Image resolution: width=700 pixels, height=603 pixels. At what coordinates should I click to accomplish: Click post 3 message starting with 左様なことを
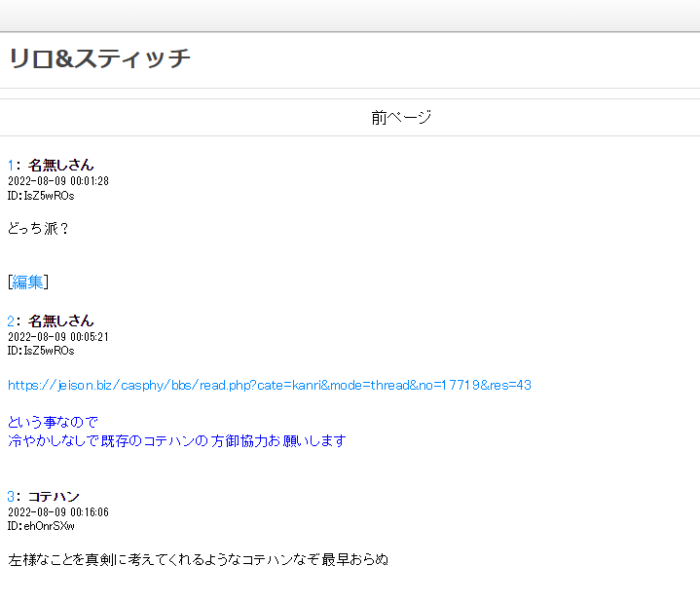coord(198,559)
